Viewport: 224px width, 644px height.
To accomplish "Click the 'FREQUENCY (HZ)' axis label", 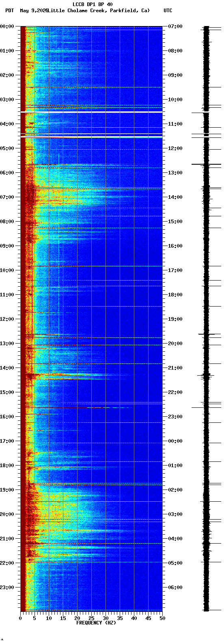I will pos(96,623).
